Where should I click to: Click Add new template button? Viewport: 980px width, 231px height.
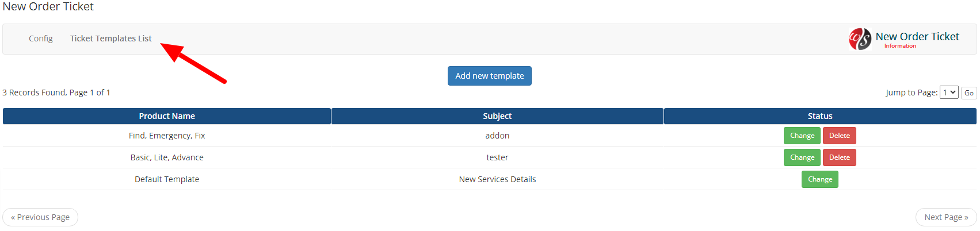(x=490, y=76)
